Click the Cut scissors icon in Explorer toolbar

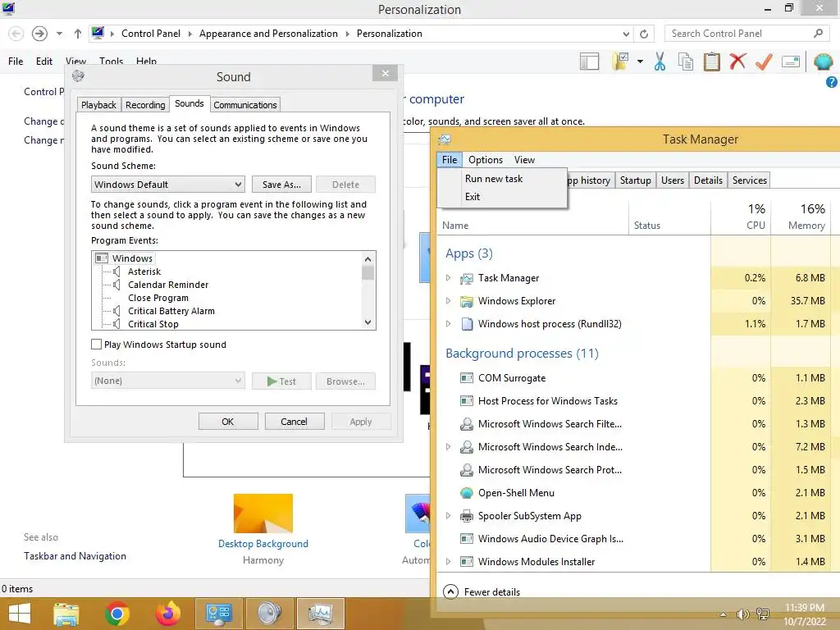[660, 62]
